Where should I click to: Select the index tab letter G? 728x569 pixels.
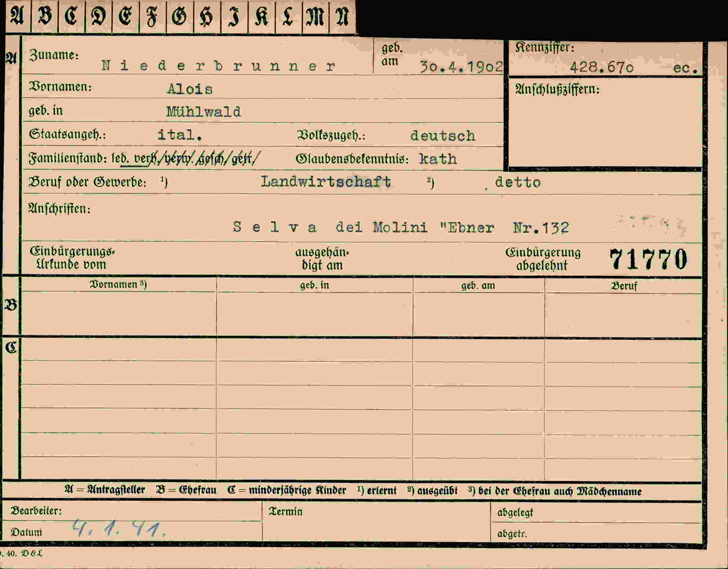point(180,16)
